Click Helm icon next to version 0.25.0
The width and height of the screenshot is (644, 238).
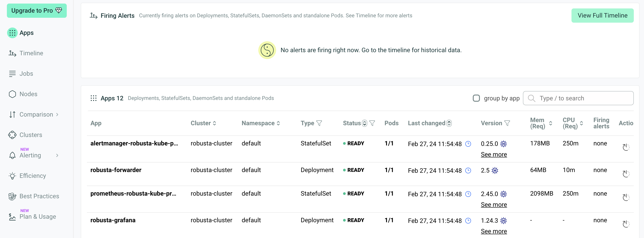click(503, 144)
